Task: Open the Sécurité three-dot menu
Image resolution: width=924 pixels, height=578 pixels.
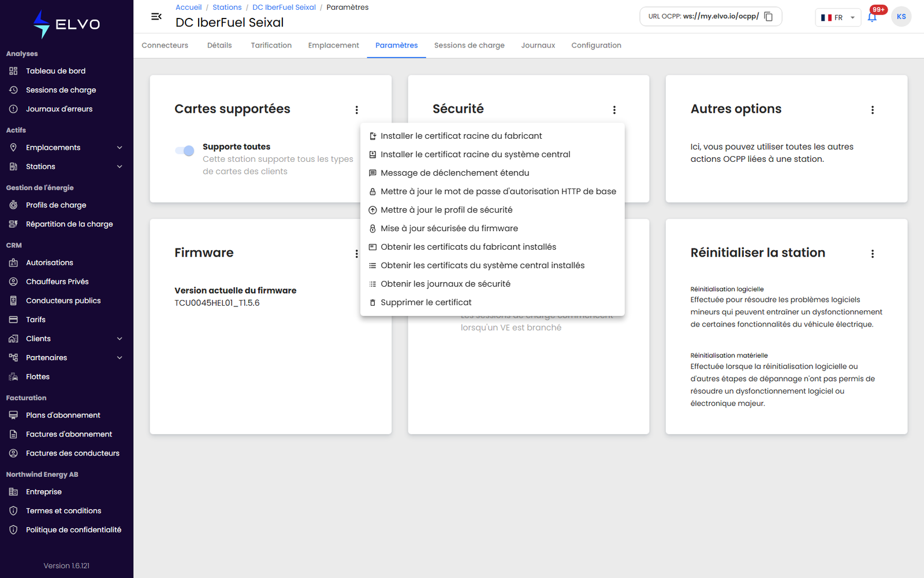Action: point(614,110)
